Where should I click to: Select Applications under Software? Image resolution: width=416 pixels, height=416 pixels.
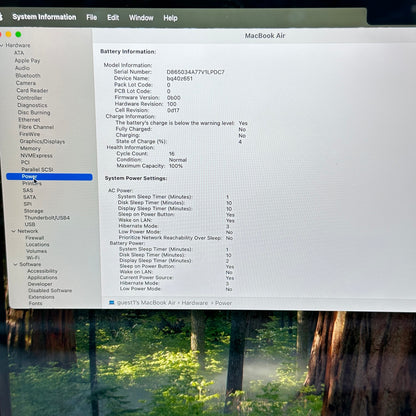click(x=42, y=277)
